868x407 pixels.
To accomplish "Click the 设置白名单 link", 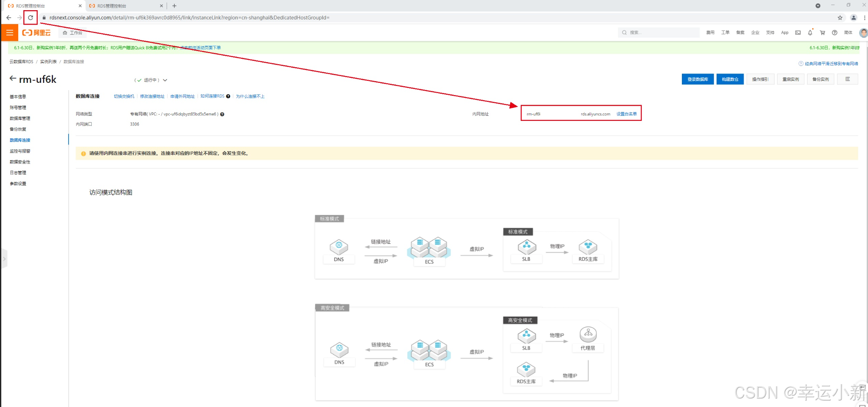I will (626, 114).
